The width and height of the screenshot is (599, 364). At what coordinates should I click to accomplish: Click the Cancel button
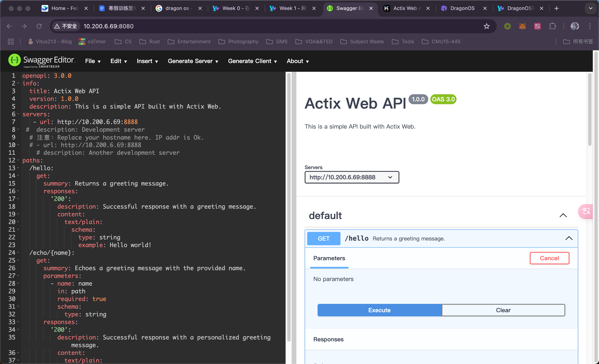tap(549, 258)
